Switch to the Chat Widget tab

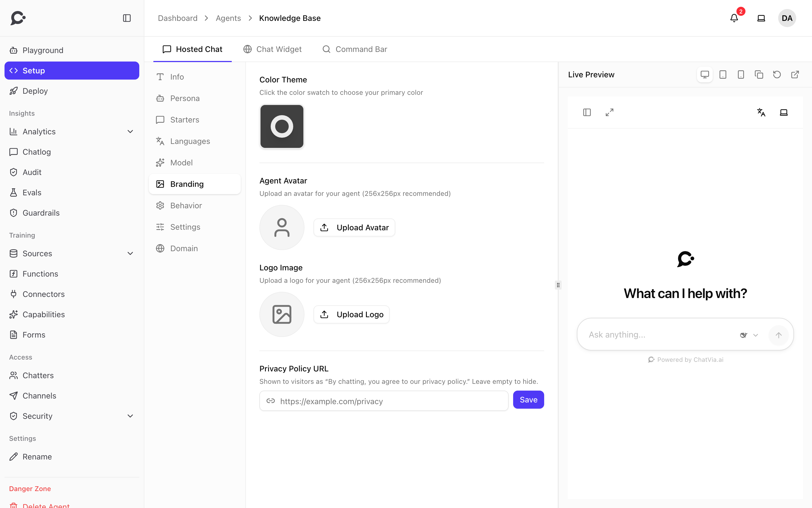272,49
